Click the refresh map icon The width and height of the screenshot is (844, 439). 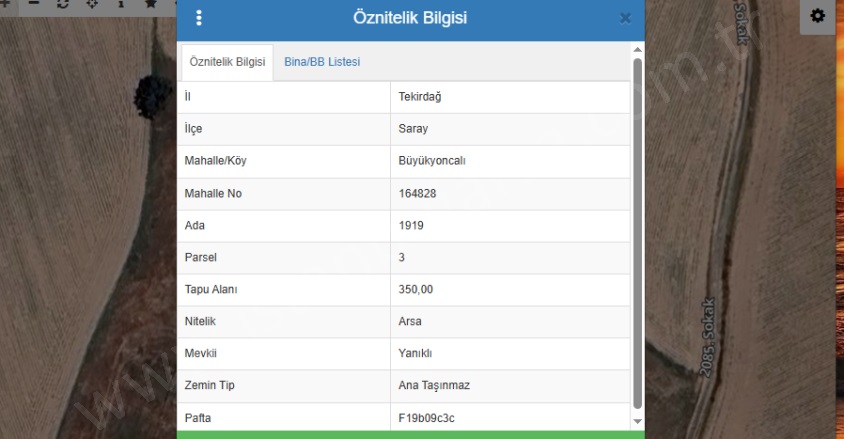click(x=64, y=5)
